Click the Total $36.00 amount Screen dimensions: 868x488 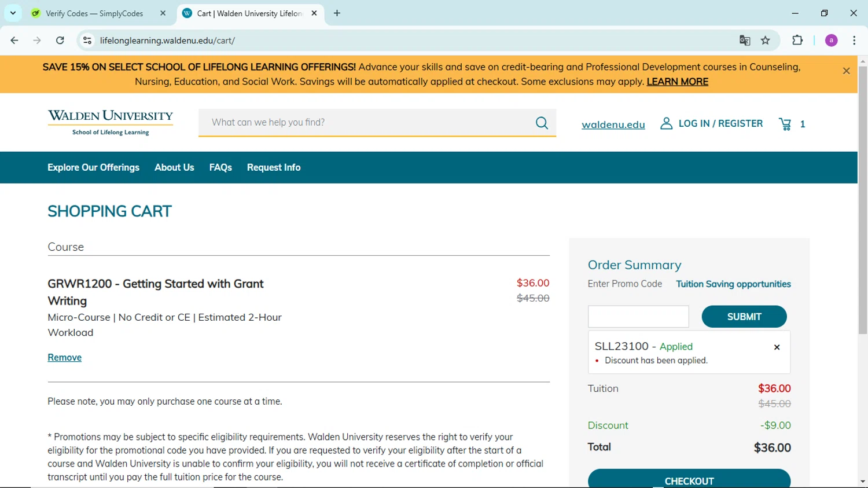pyautogui.click(x=772, y=447)
